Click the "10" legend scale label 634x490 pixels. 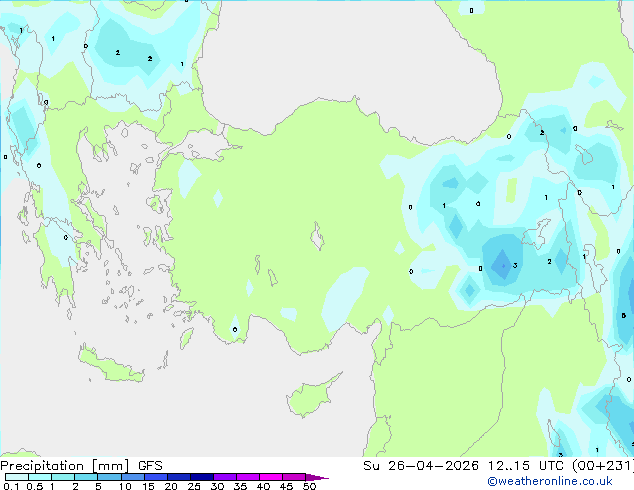pyautogui.click(x=125, y=486)
